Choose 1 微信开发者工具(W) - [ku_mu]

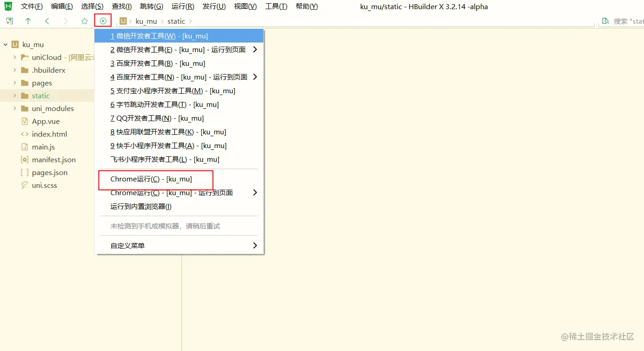[179, 36]
